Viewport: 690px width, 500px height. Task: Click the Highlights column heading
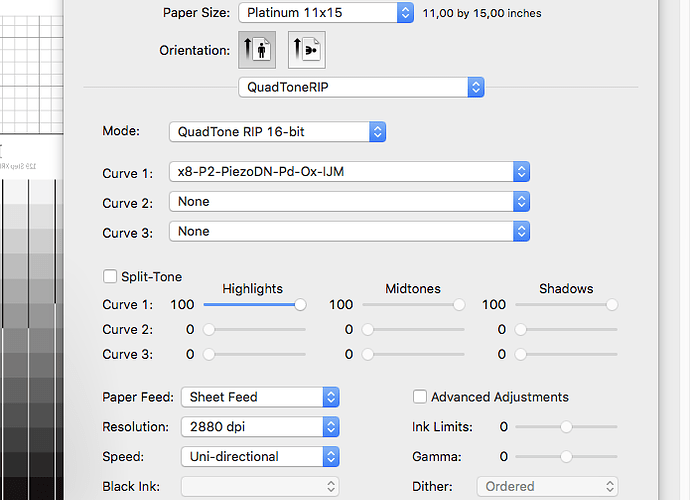(252, 289)
